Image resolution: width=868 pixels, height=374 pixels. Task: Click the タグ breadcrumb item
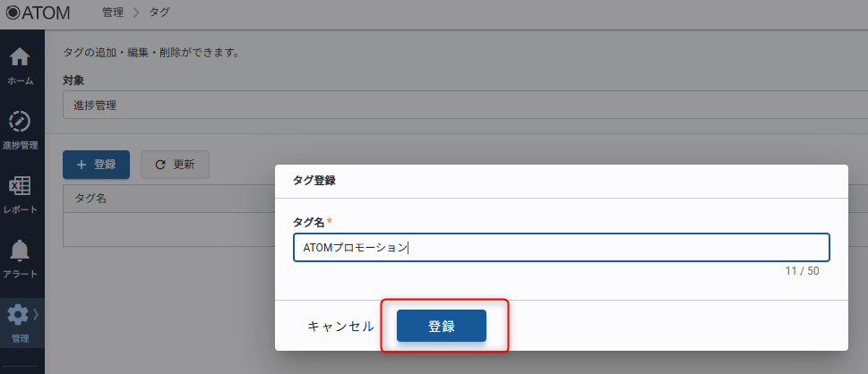click(160, 13)
